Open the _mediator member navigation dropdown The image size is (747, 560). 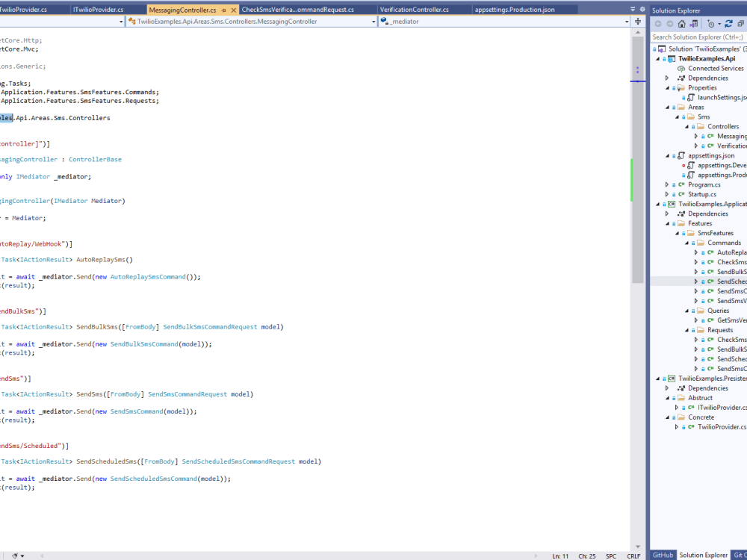[627, 22]
